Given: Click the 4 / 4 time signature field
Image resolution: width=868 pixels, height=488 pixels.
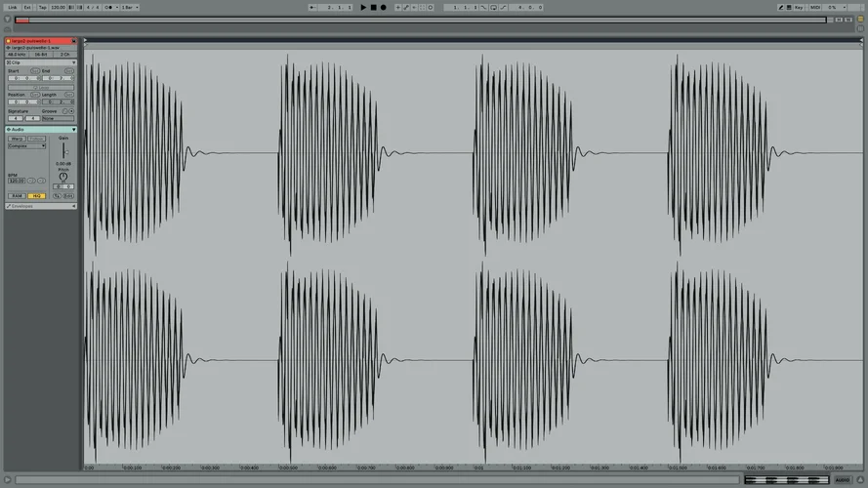Looking at the screenshot, I should click(x=93, y=8).
